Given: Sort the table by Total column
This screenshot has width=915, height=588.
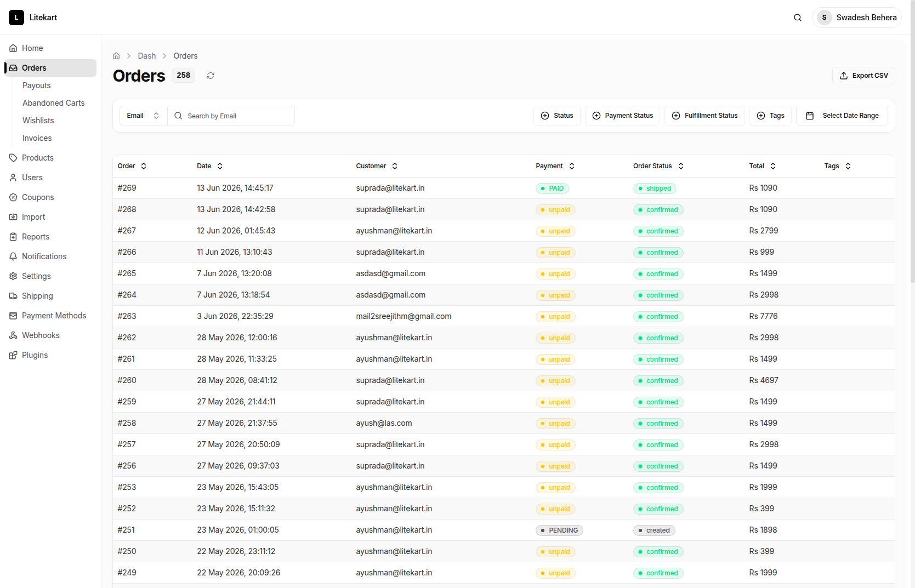Looking at the screenshot, I should tap(763, 166).
